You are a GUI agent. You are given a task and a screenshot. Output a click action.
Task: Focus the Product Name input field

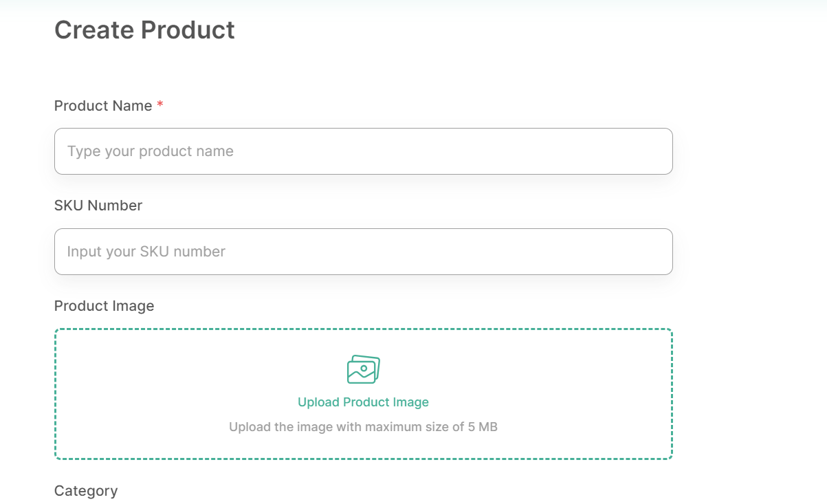363,151
